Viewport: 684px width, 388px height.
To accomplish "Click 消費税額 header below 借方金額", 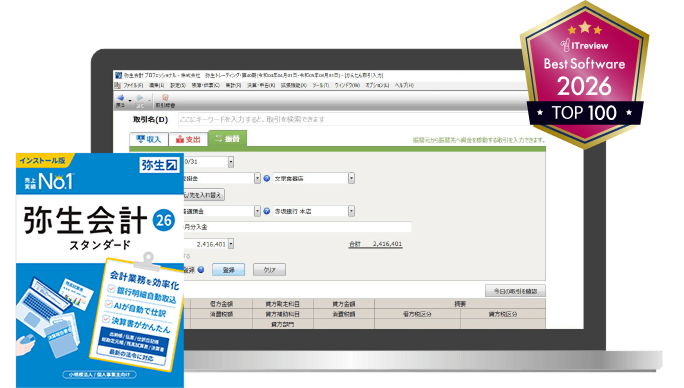I will (222, 314).
